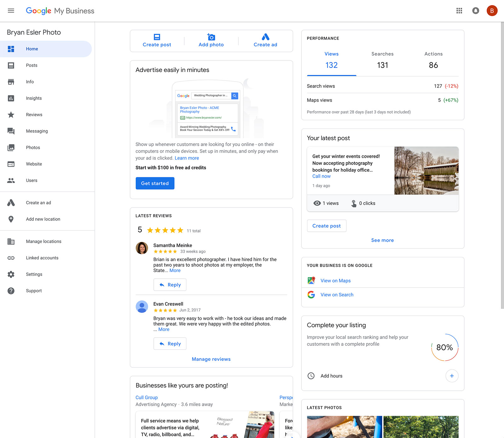This screenshot has width=504, height=438.
Task: Click the Get started button
Action: coord(155,183)
